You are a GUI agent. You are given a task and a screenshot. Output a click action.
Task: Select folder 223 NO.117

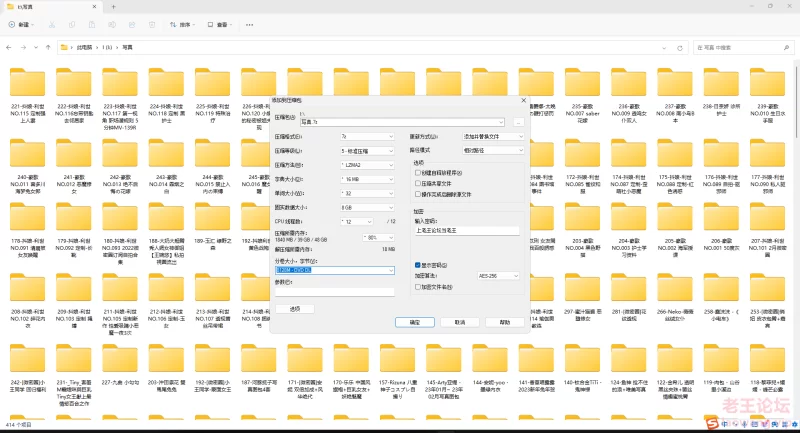(120, 99)
